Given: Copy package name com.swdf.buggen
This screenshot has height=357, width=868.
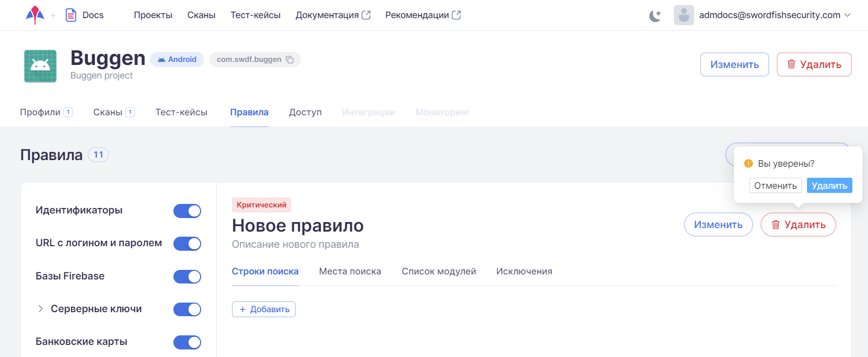Looking at the screenshot, I should point(290,59).
